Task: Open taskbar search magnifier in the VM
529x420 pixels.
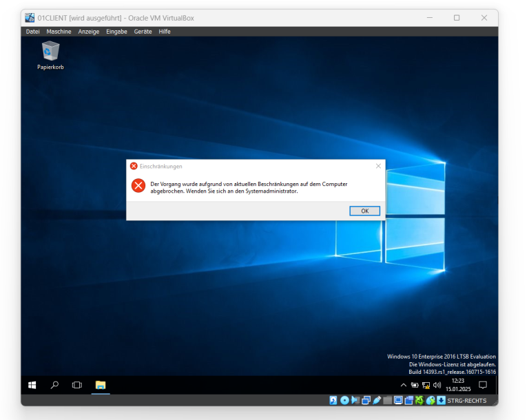Action: [x=54, y=385]
